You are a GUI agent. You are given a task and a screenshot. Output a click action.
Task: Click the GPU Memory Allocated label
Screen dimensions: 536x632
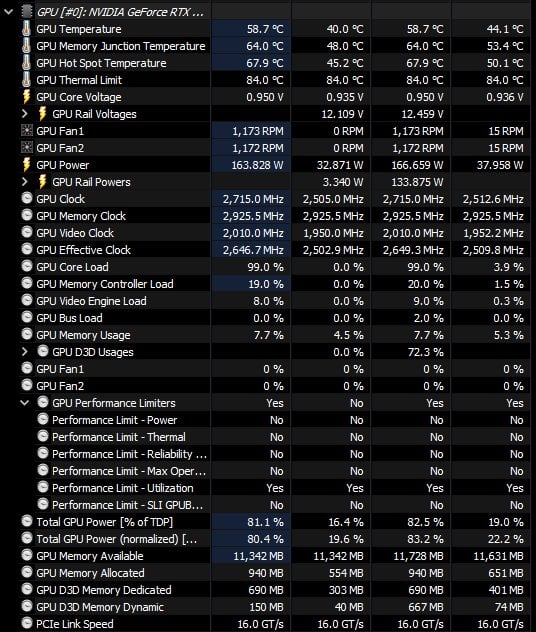click(x=90, y=573)
